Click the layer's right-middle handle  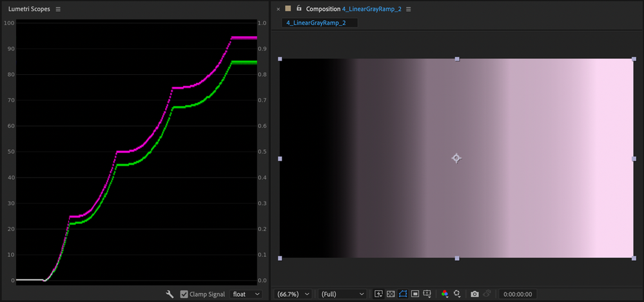[634, 159]
